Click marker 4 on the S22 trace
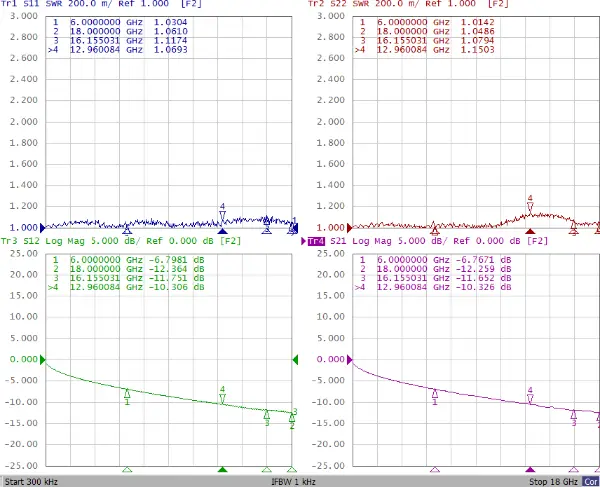Screen dimensions: 600x487 coord(530,206)
